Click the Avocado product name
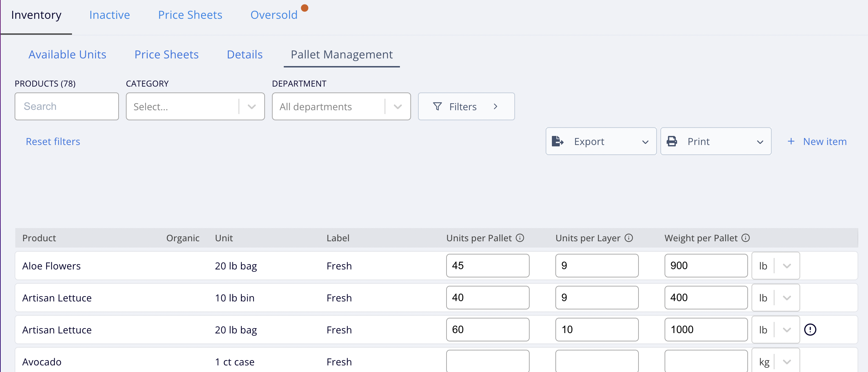868x372 pixels. (x=42, y=362)
